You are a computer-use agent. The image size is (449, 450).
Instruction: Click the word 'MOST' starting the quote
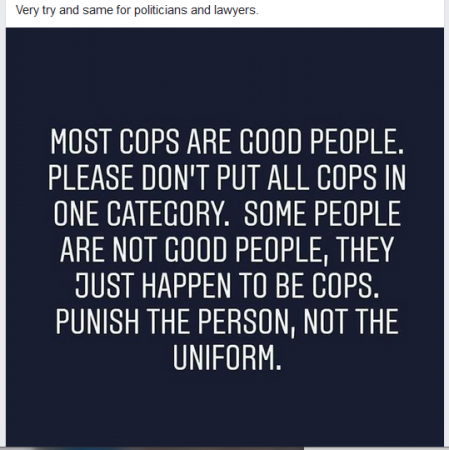click(x=81, y=141)
